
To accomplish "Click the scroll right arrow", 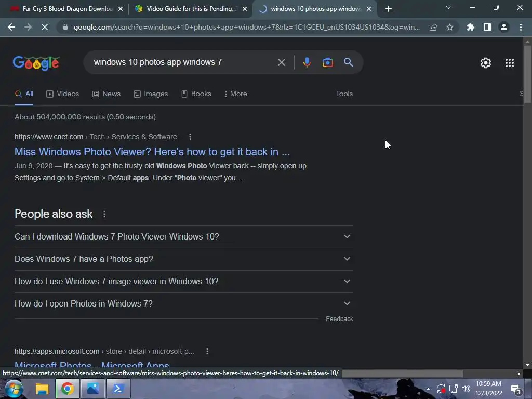I will pyautogui.click(x=519, y=374).
